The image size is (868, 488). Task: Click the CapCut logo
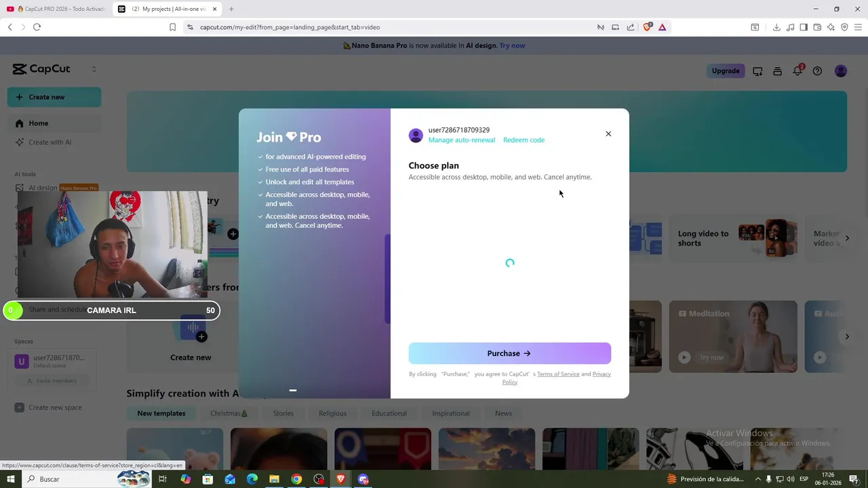(41, 69)
